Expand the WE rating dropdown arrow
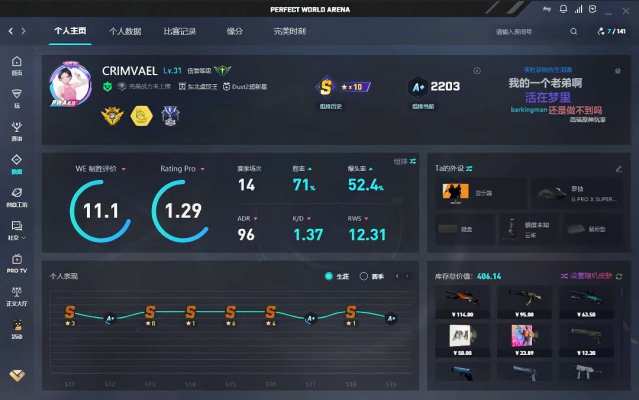This screenshot has width=639, height=400. point(123,169)
